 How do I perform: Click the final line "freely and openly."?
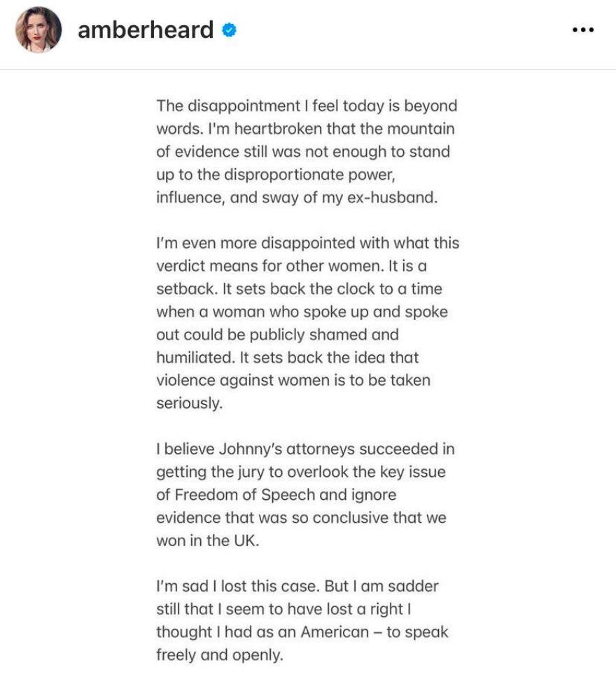tap(220, 655)
